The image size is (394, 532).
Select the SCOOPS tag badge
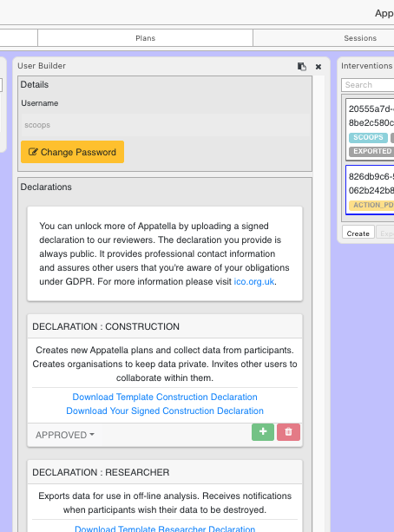click(x=368, y=137)
